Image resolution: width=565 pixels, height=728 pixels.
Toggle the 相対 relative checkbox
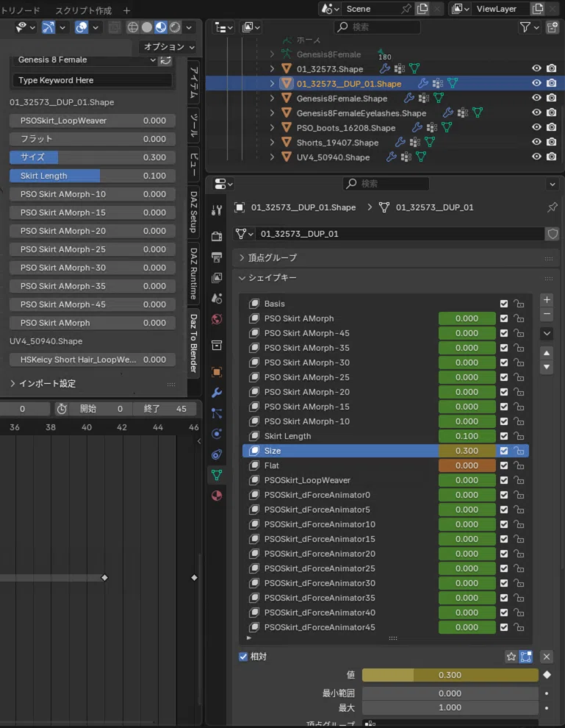[243, 657]
